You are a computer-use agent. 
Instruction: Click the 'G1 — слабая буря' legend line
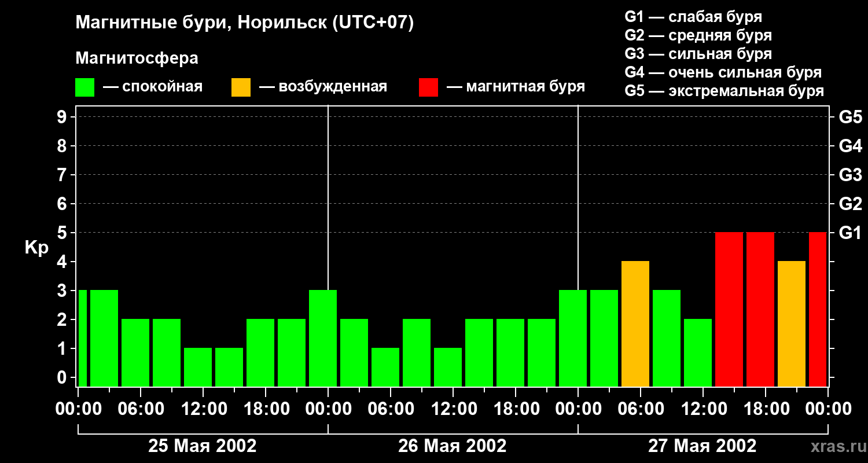click(693, 17)
